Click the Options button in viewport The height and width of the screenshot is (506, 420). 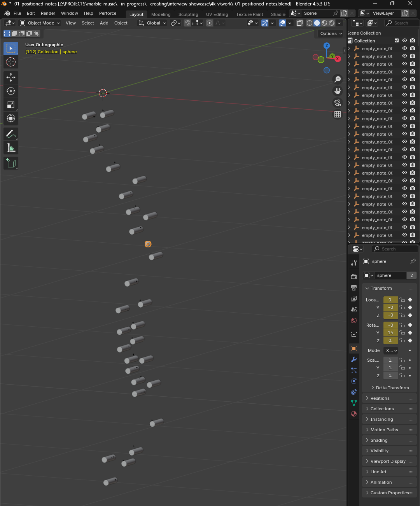[331, 33]
